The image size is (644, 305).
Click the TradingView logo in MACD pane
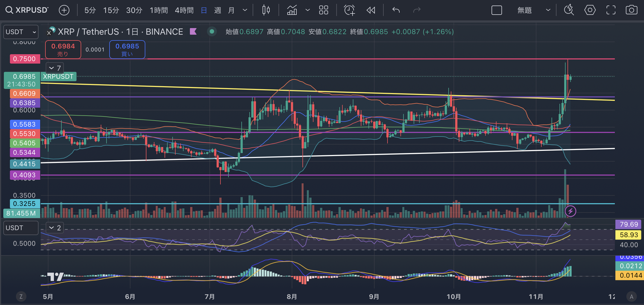[x=56, y=277]
